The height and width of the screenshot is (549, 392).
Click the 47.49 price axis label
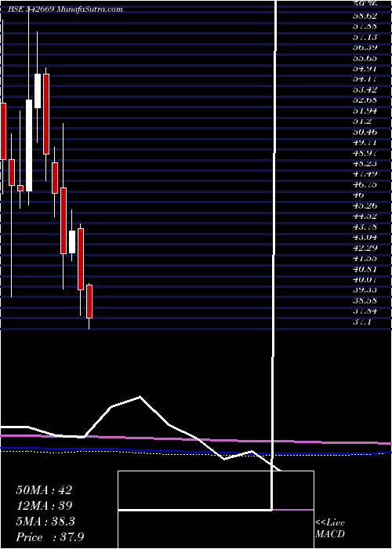coord(365,174)
